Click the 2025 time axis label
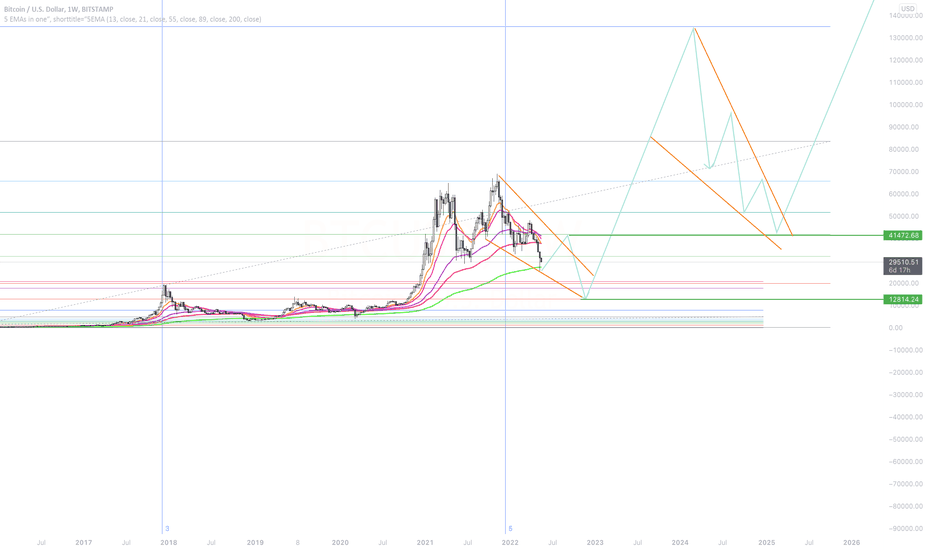Screen dimensions: 932x550 pos(766,542)
